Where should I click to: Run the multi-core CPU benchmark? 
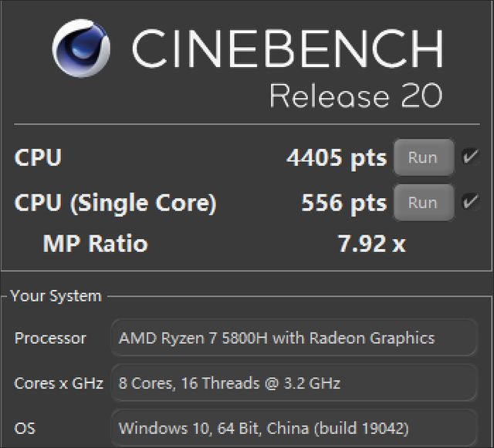pos(423,158)
